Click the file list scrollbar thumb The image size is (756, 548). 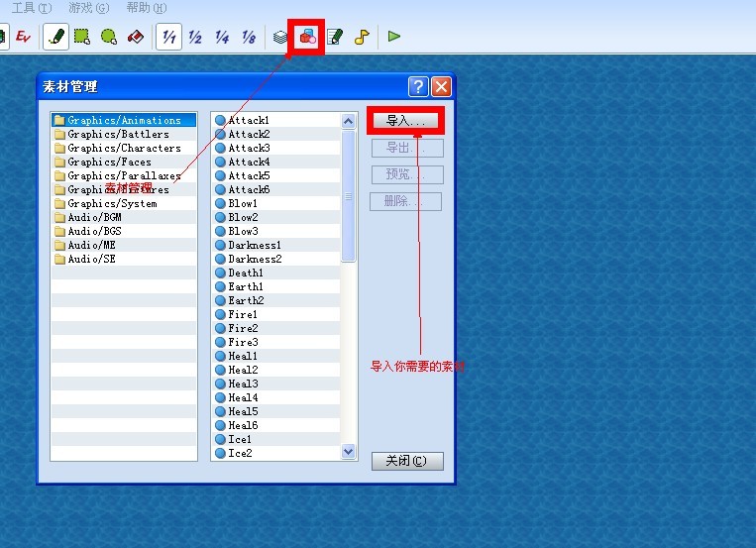coord(348,196)
